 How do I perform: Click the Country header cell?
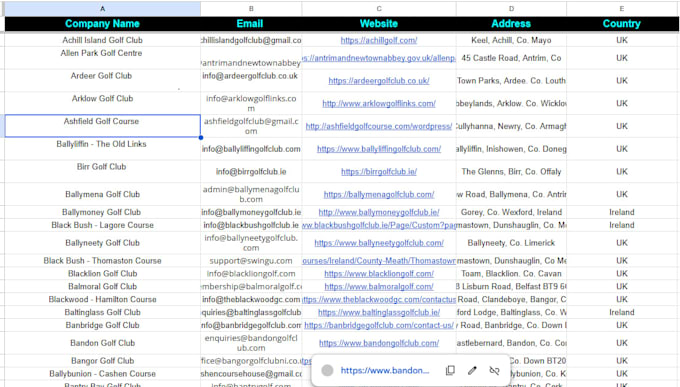point(622,24)
